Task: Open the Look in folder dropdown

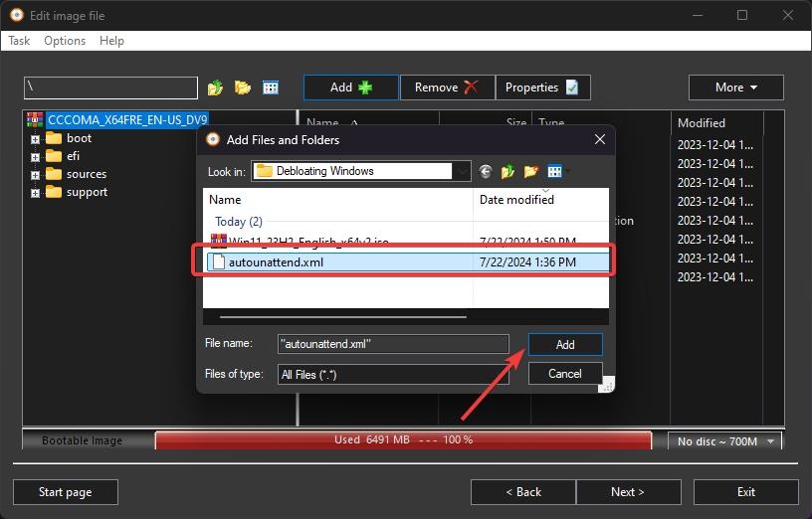Action: pos(361,171)
